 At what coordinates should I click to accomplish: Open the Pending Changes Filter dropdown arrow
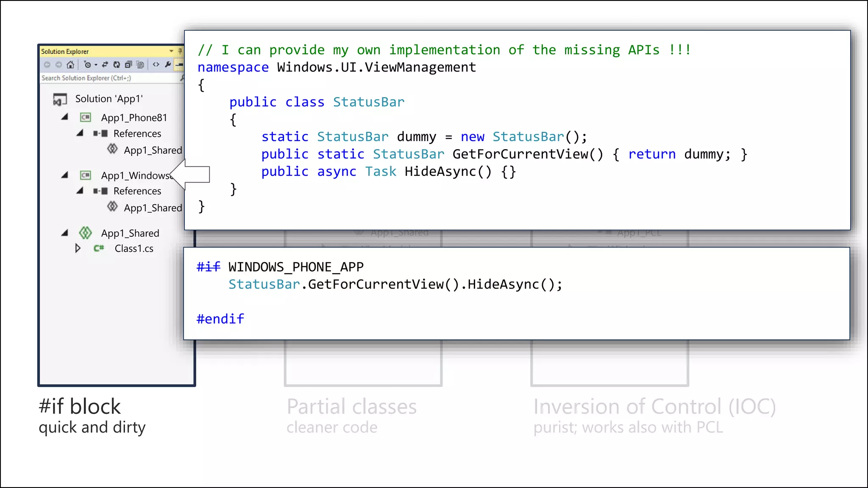click(96, 65)
